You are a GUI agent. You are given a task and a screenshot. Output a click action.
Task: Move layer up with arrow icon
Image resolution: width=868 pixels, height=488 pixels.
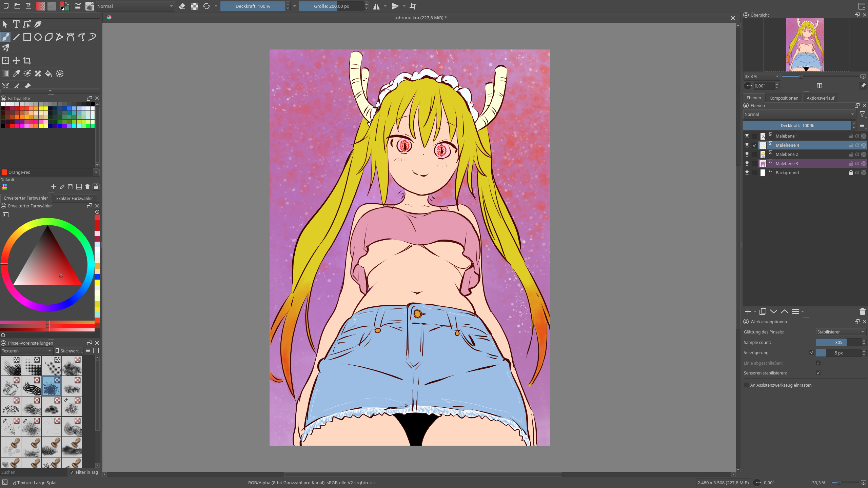[x=785, y=311]
